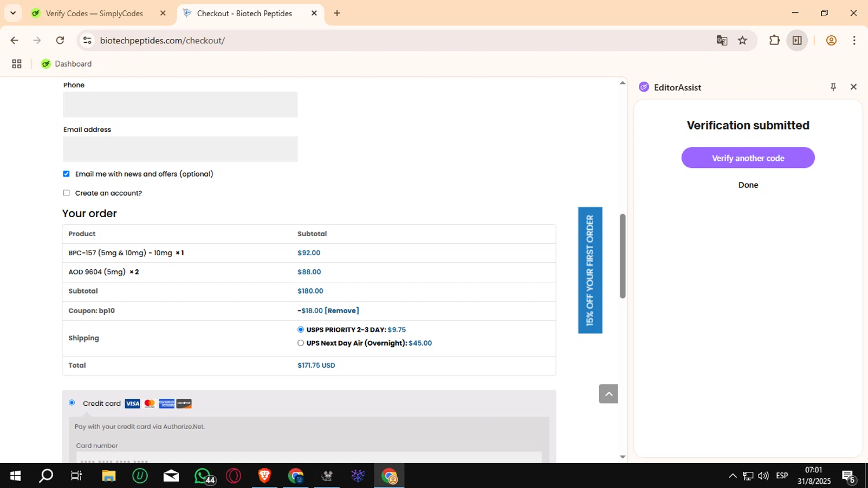This screenshot has width=868, height=488.
Task: Open Brave browser from taskbar
Action: click(x=264, y=476)
